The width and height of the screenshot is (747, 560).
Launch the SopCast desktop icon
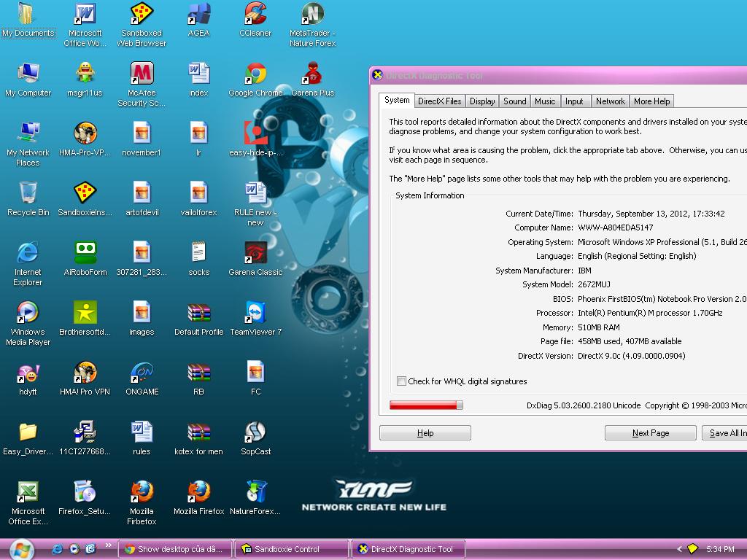255,433
